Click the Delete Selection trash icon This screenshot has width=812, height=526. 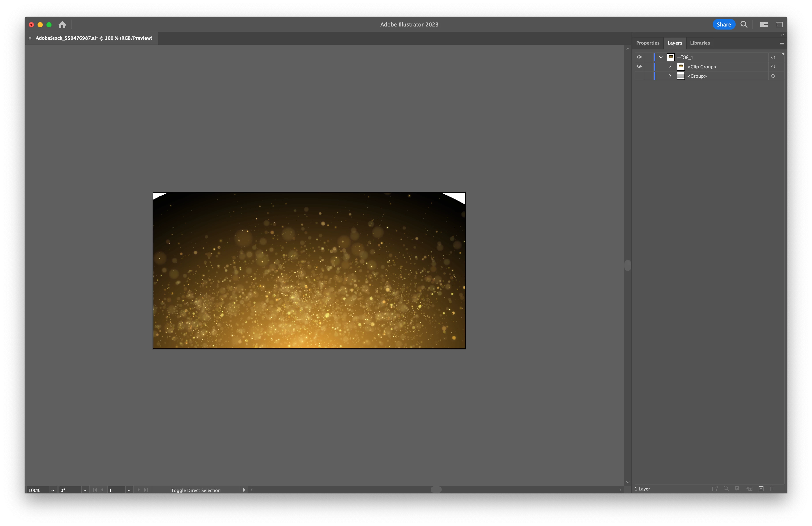[x=772, y=489]
